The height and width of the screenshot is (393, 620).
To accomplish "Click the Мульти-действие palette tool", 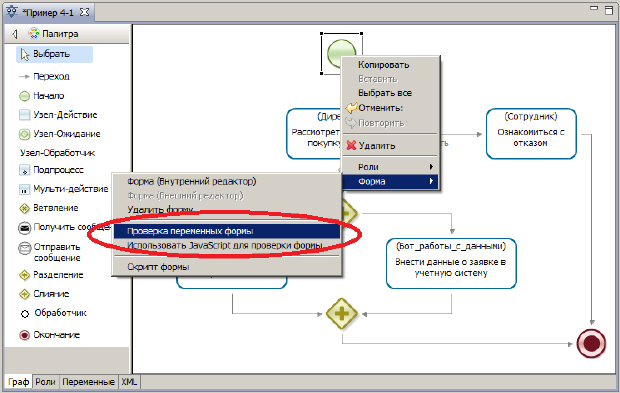I will (63, 189).
